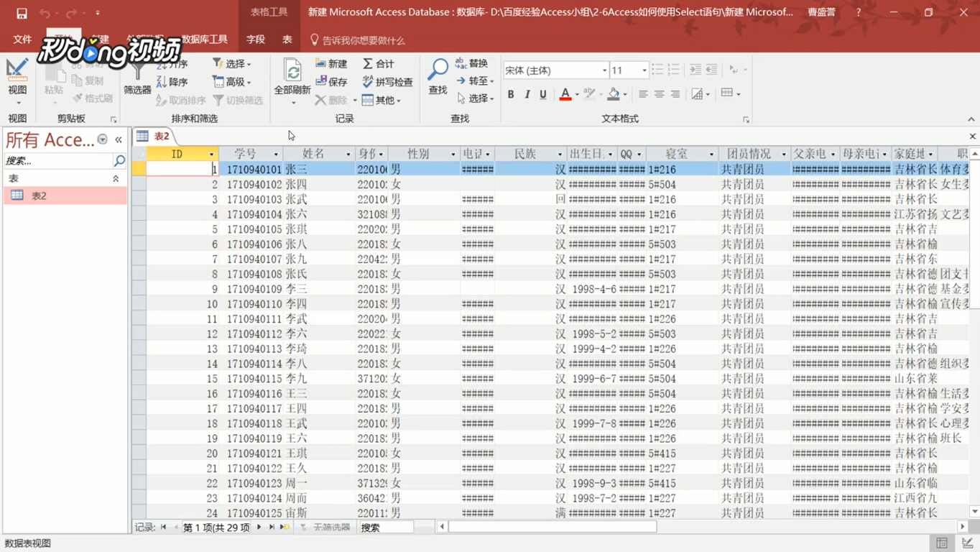Open the 其他 (More) records dropdown
Screen dimensions: 980x552
(382, 100)
